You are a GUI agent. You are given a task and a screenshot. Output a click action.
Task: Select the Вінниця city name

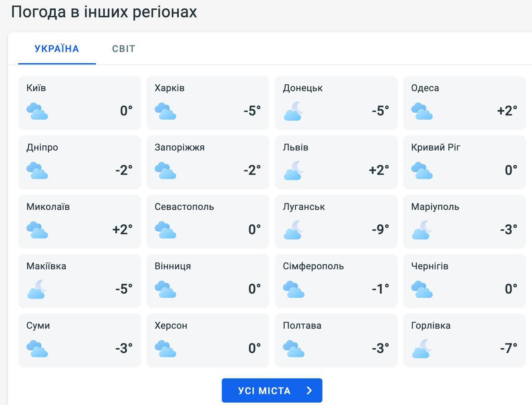click(x=173, y=266)
